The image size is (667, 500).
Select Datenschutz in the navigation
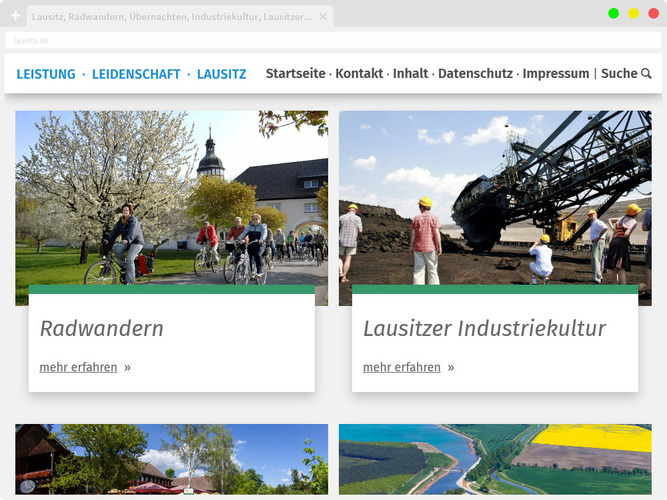[x=475, y=74]
